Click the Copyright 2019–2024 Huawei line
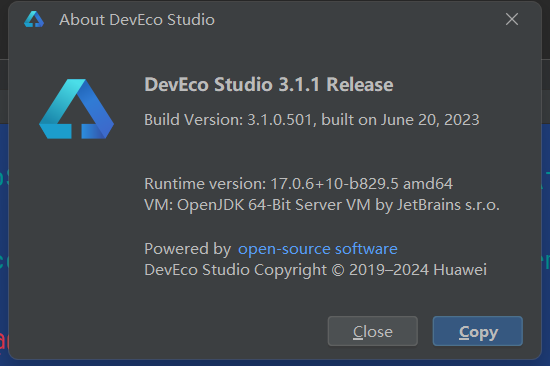The image size is (550, 366). click(x=315, y=270)
